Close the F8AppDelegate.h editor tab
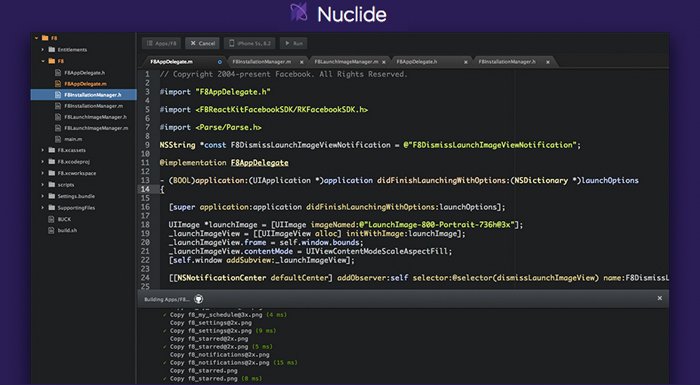This screenshot has height=385, width=700. click(466, 62)
